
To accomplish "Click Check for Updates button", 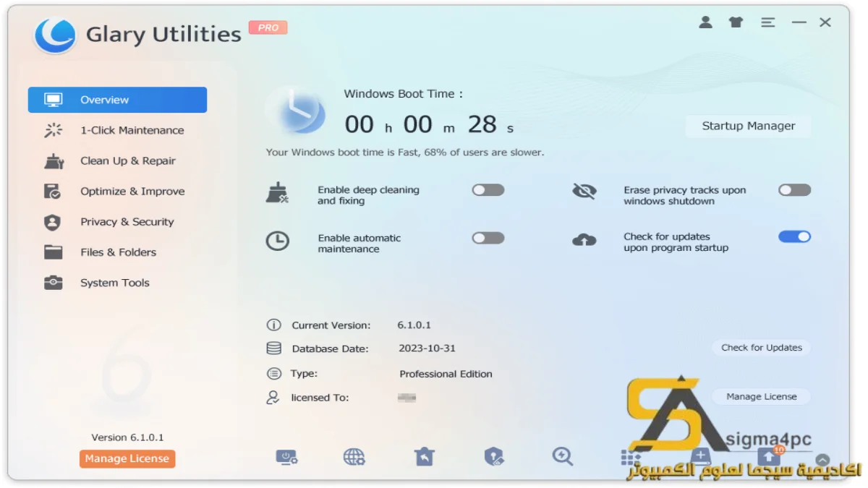I will pos(762,348).
